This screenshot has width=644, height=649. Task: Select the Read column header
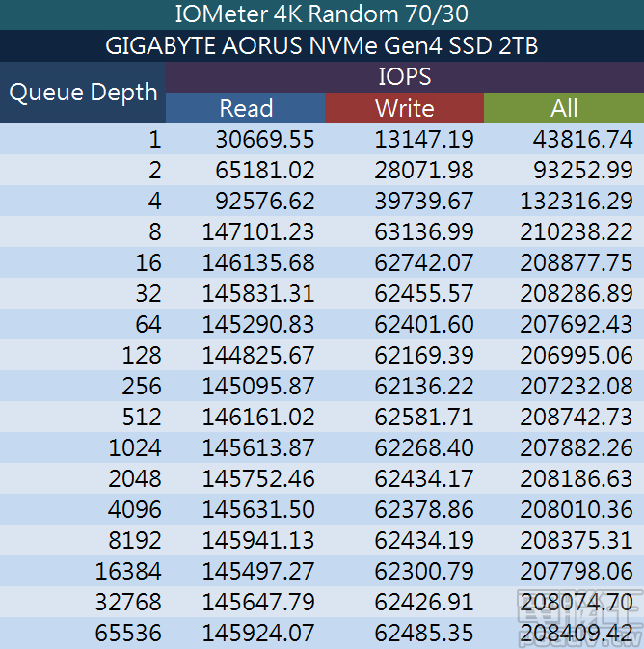coord(246,108)
